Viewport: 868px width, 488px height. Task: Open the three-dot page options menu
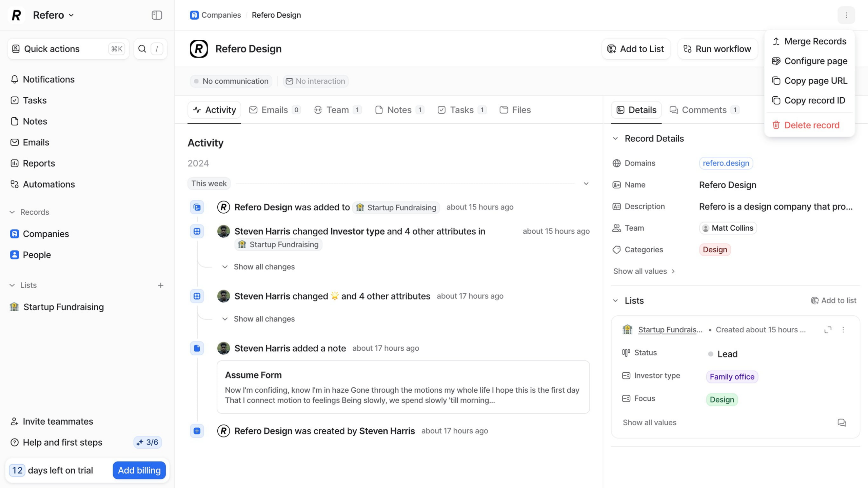pyautogui.click(x=846, y=15)
